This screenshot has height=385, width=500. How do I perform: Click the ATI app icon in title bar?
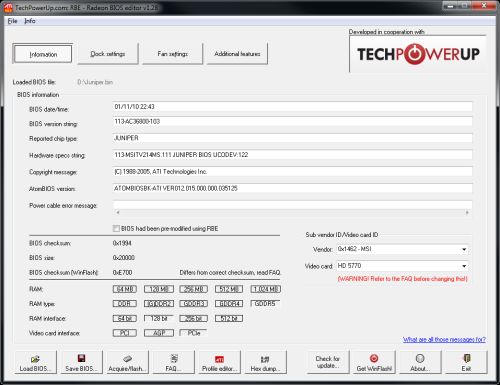[x=8, y=7]
